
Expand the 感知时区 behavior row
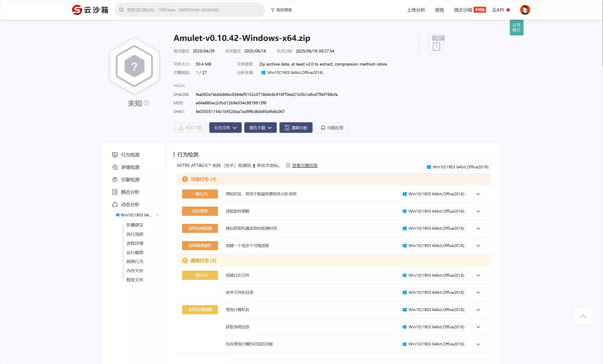pos(478,194)
